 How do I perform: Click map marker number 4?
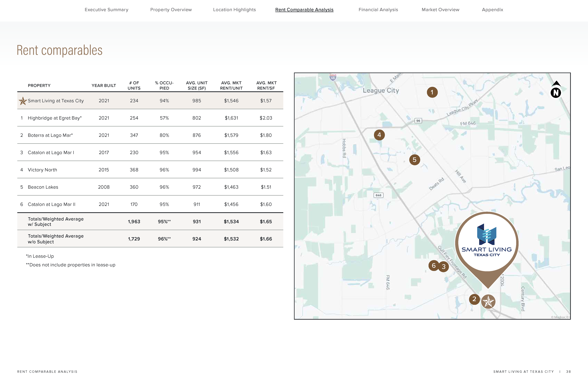click(379, 135)
